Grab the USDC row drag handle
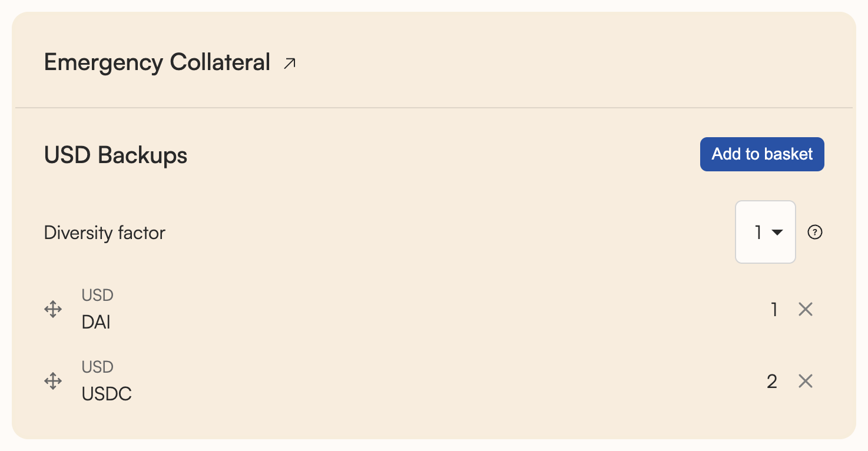The image size is (868, 451). click(x=53, y=381)
